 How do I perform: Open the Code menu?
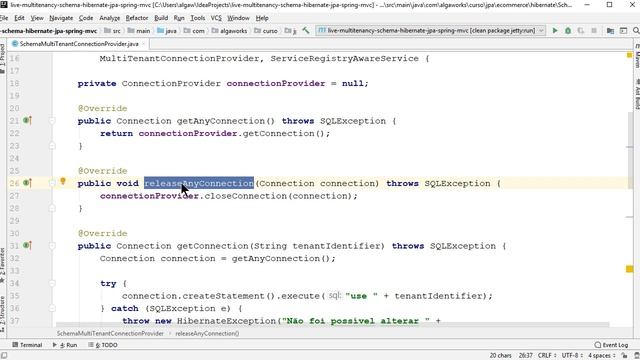click(86, 18)
